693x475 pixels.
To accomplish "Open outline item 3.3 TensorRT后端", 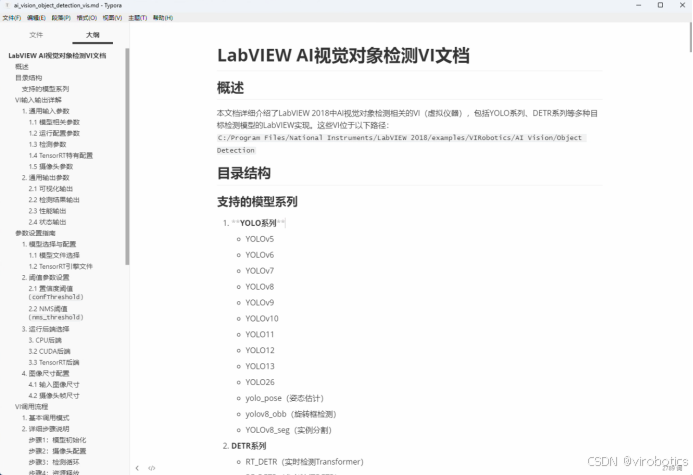I will [x=54, y=362].
